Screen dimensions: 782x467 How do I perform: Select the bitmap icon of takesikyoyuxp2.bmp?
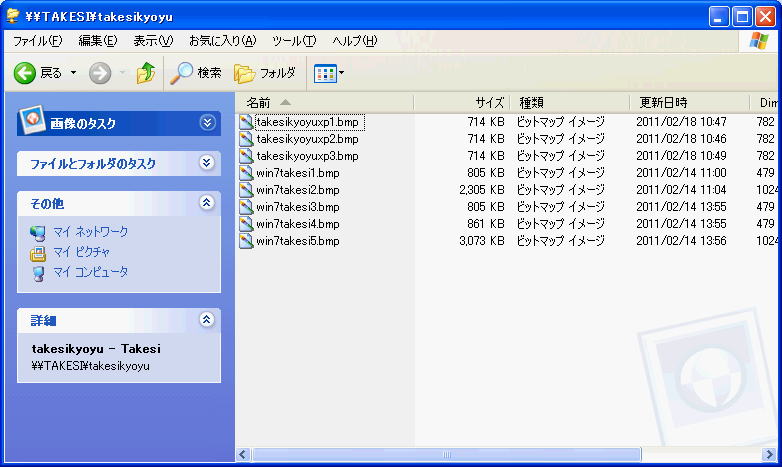tap(246, 139)
